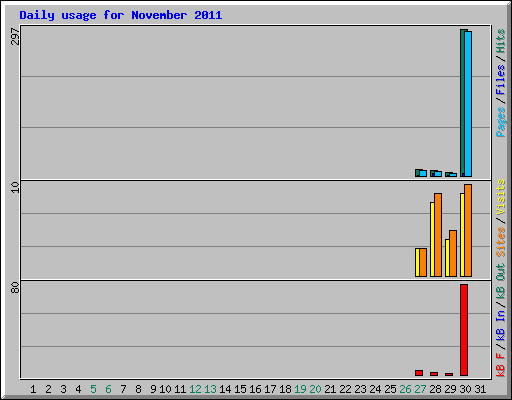
Task: Click the orange sites bar for day 29
Action: click(453, 253)
